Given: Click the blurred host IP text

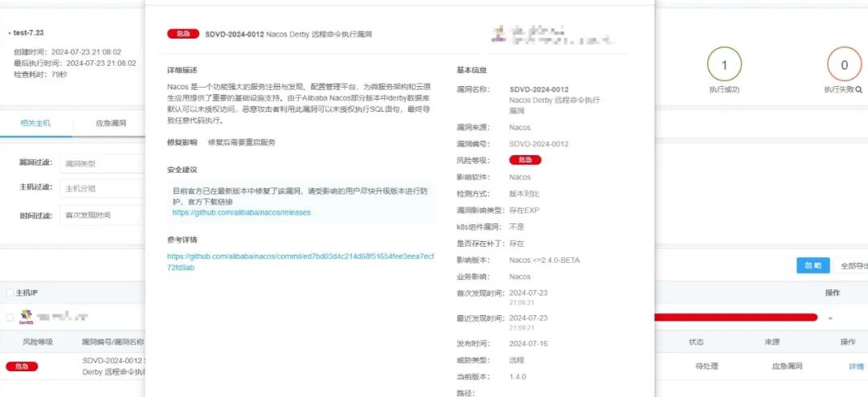Looking at the screenshot, I should coord(62,317).
